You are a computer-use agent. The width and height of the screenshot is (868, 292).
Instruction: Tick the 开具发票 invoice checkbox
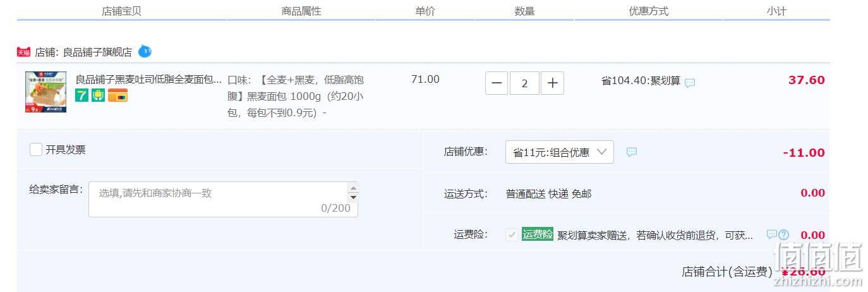point(36,150)
